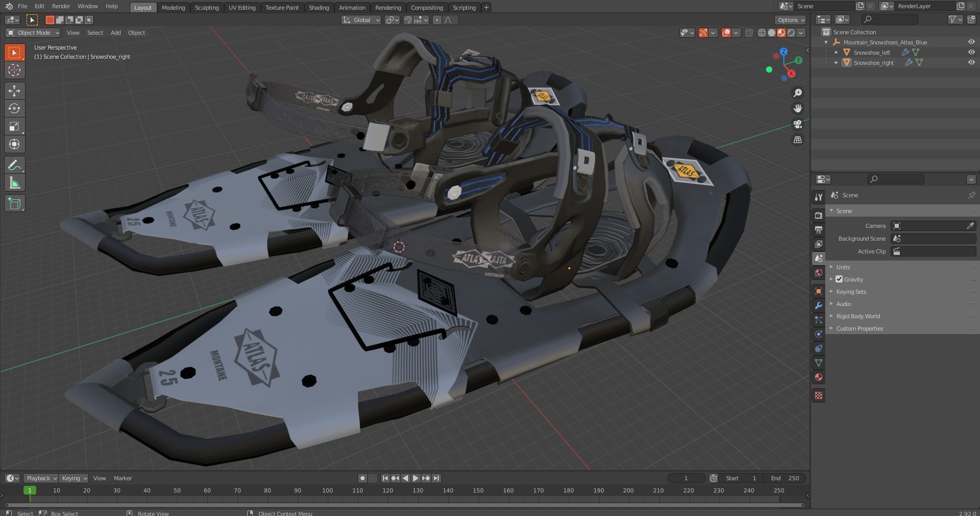Viewport: 980px width, 516px height.
Task: Play the animation forward
Action: [x=416, y=478]
